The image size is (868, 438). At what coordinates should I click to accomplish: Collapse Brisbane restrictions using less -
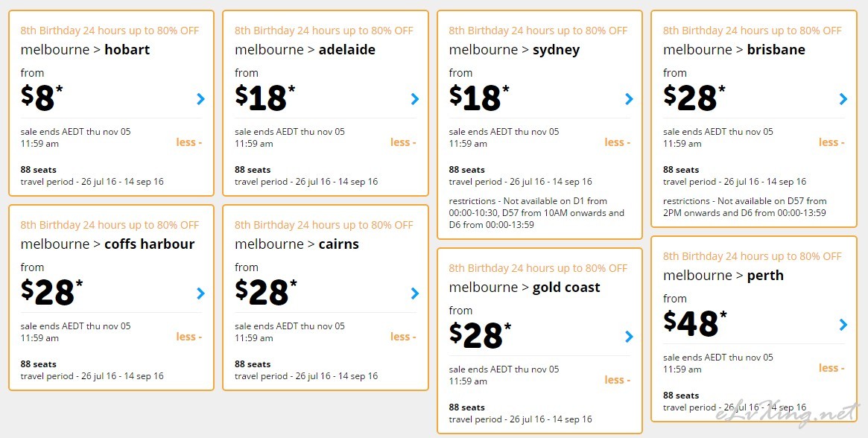tap(832, 142)
